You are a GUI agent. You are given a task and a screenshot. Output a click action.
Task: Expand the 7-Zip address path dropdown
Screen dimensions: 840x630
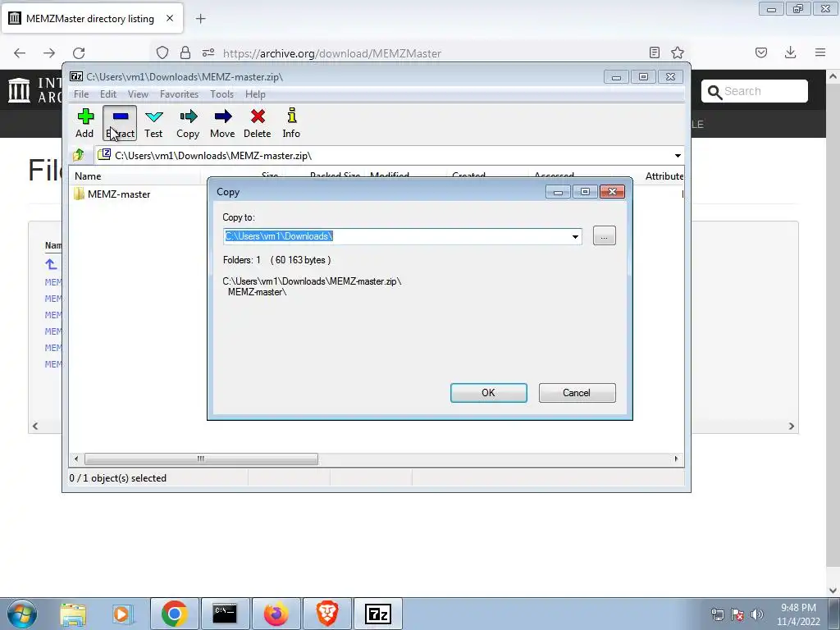pyautogui.click(x=678, y=155)
